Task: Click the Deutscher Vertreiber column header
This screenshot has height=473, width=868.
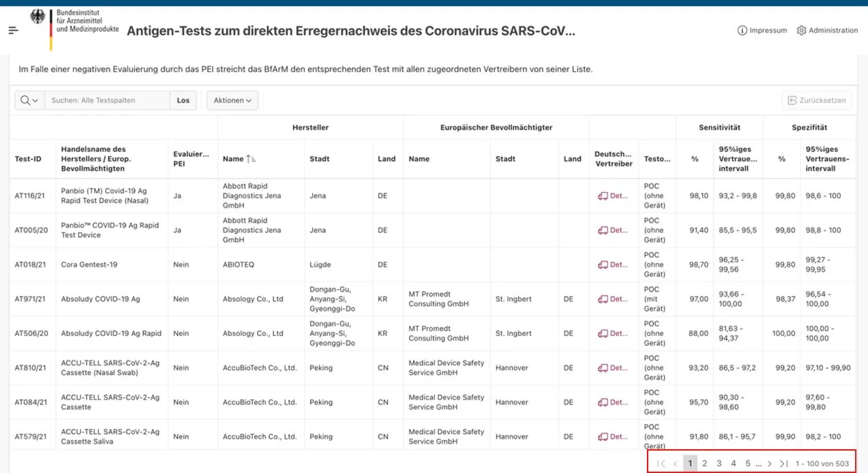Action: pyautogui.click(x=614, y=159)
